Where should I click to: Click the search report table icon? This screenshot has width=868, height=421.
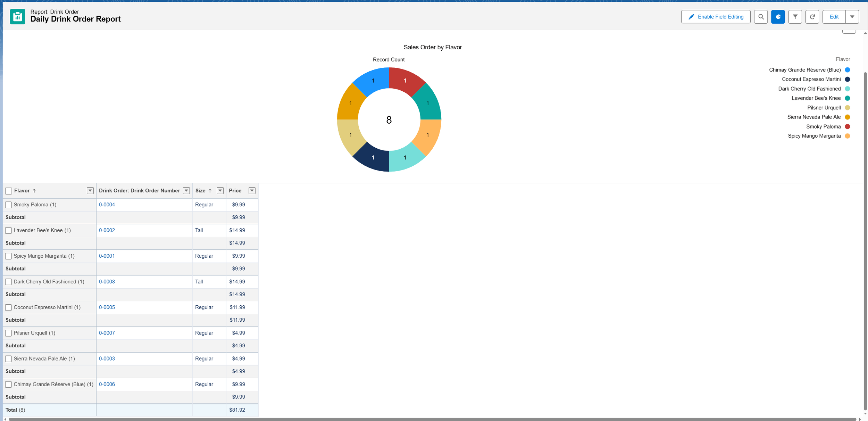[761, 17]
